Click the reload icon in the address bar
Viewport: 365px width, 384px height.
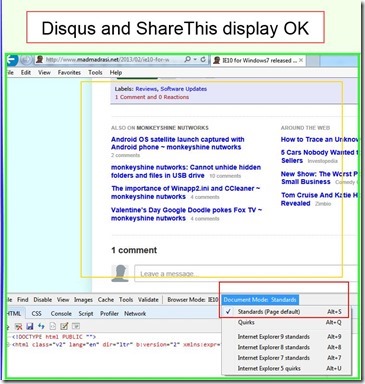[x=203, y=60]
